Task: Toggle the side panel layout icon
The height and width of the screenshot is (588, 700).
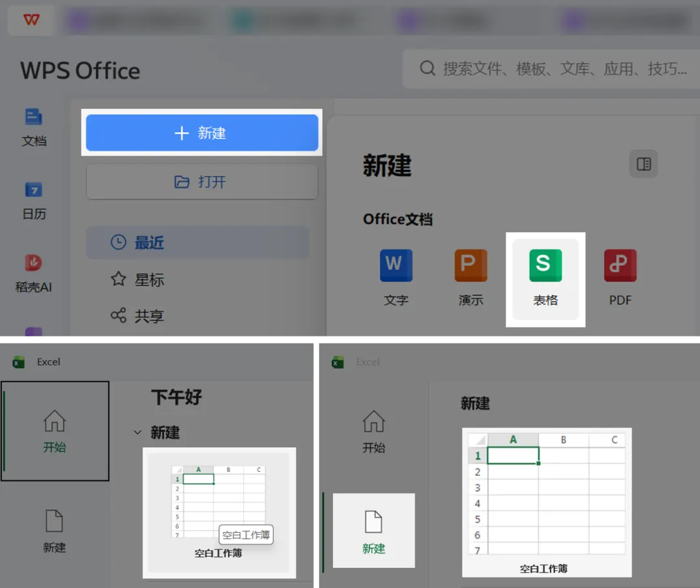Action: coord(644,164)
